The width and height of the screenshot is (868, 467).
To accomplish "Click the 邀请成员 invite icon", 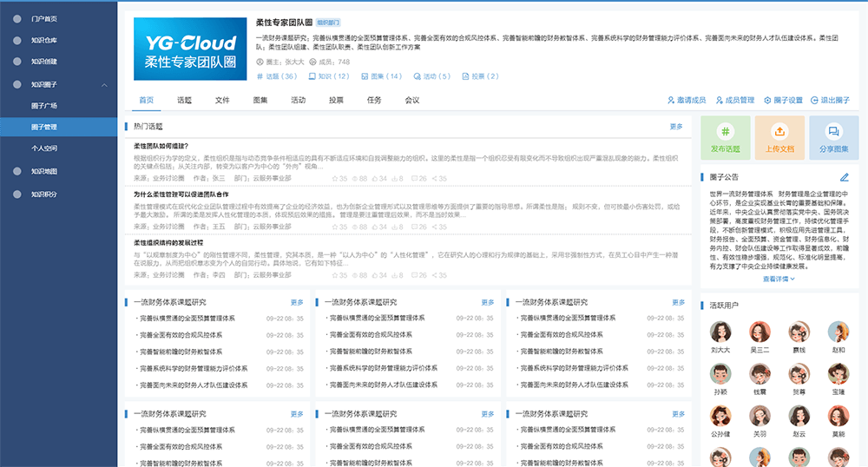I will pyautogui.click(x=671, y=101).
